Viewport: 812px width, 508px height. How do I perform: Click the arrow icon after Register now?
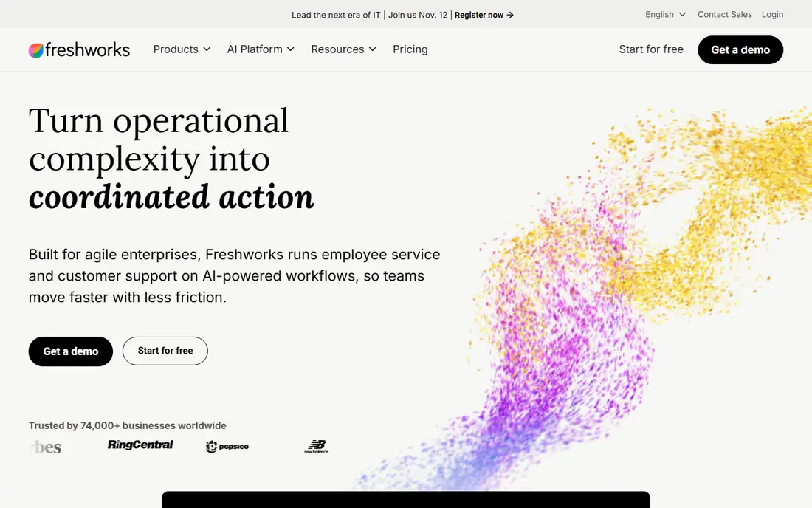click(x=510, y=15)
